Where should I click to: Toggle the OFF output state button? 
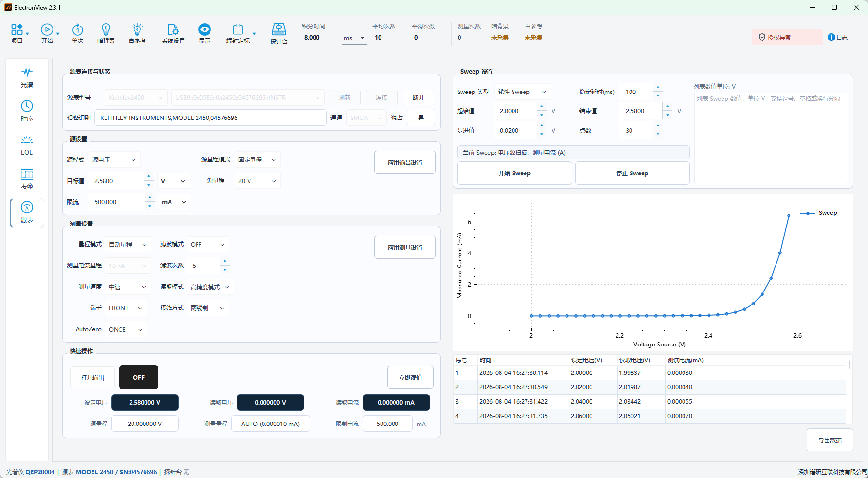(139, 377)
